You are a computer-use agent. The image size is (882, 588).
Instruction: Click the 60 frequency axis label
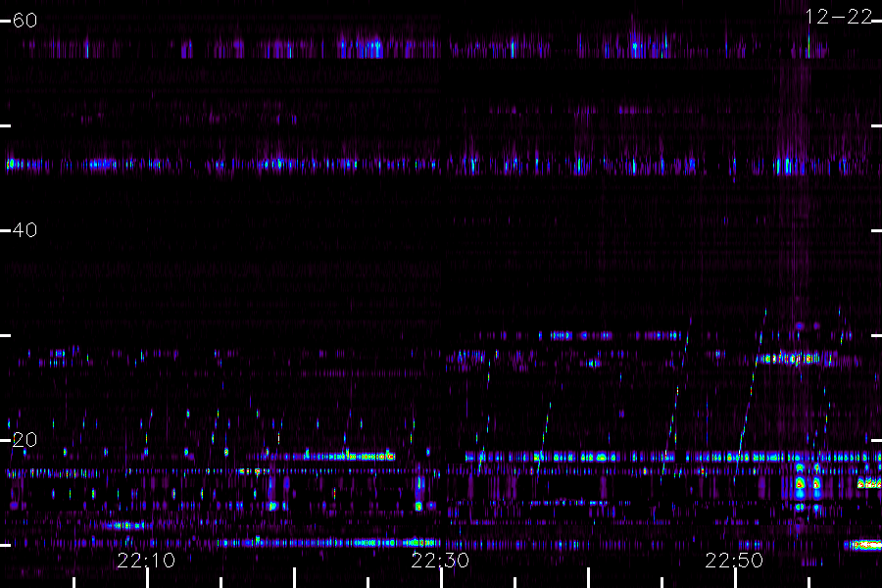point(24,21)
